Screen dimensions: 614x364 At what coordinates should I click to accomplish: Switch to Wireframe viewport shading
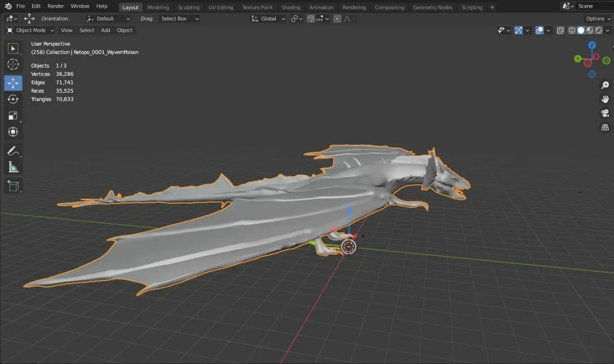572,31
